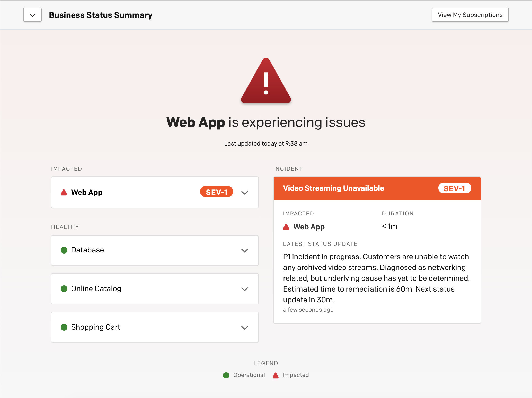Viewport: 532px width, 398px height.
Task: Expand the Database row chevron
Action: click(245, 250)
